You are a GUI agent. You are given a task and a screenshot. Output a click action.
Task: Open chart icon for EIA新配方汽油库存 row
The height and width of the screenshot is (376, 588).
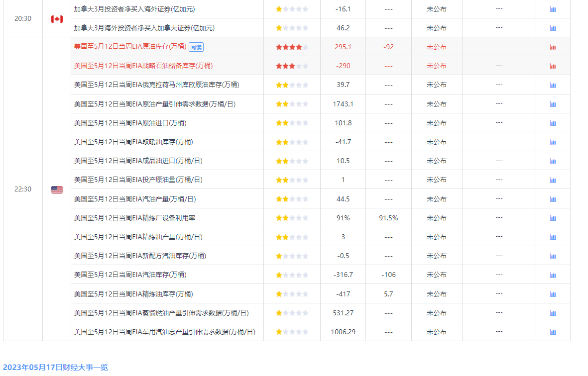pyautogui.click(x=553, y=256)
